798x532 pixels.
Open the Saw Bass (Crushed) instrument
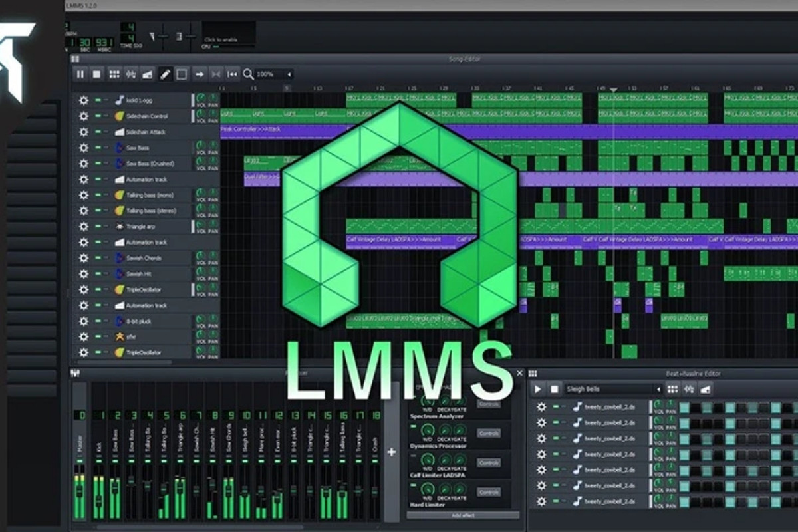(x=119, y=164)
